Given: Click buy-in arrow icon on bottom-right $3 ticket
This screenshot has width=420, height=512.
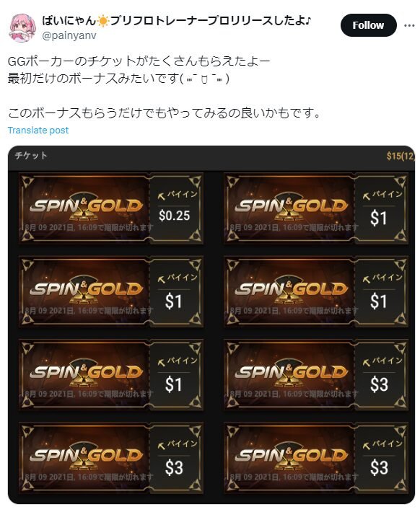Looking at the screenshot, I should (x=367, y=446).
